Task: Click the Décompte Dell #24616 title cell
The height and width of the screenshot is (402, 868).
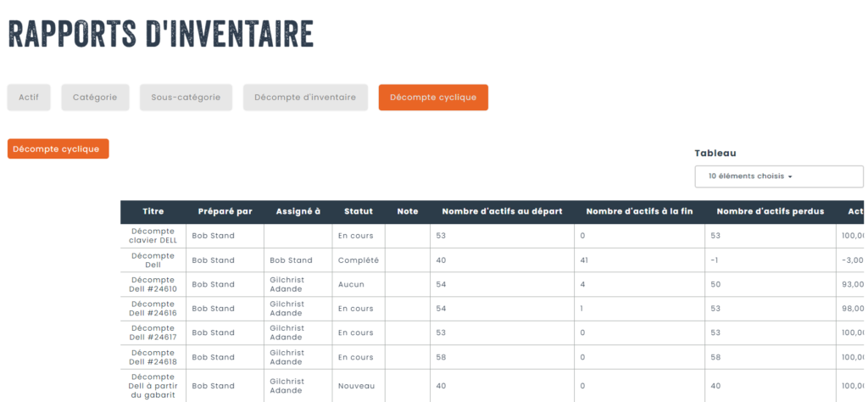Action: point(153,309)
